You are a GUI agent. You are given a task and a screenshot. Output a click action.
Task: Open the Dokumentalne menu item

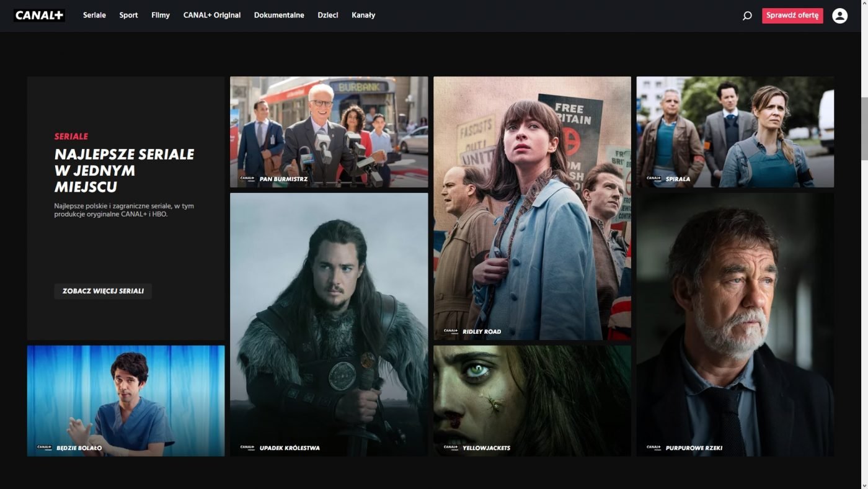[x=279, y=16]
